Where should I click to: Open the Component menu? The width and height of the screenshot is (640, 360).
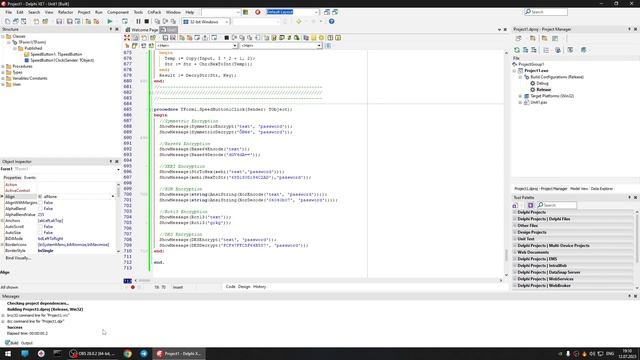click(x=118, y=12)
